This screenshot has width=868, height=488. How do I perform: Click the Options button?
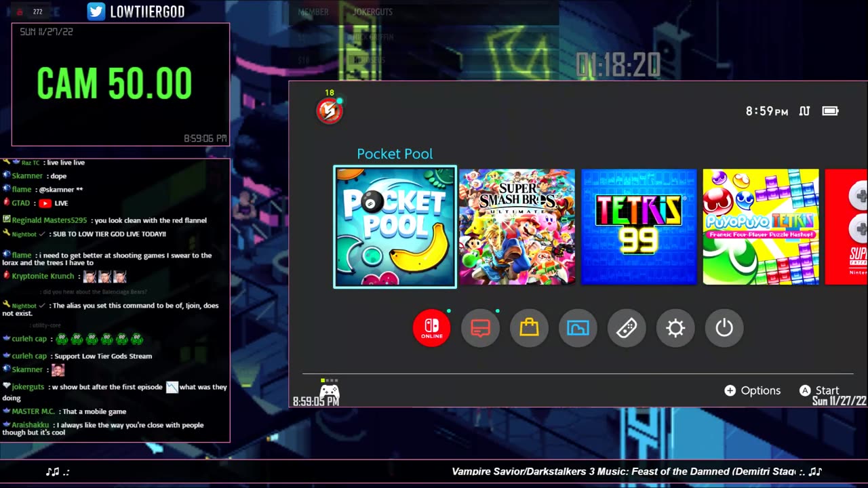pos(753,390)
